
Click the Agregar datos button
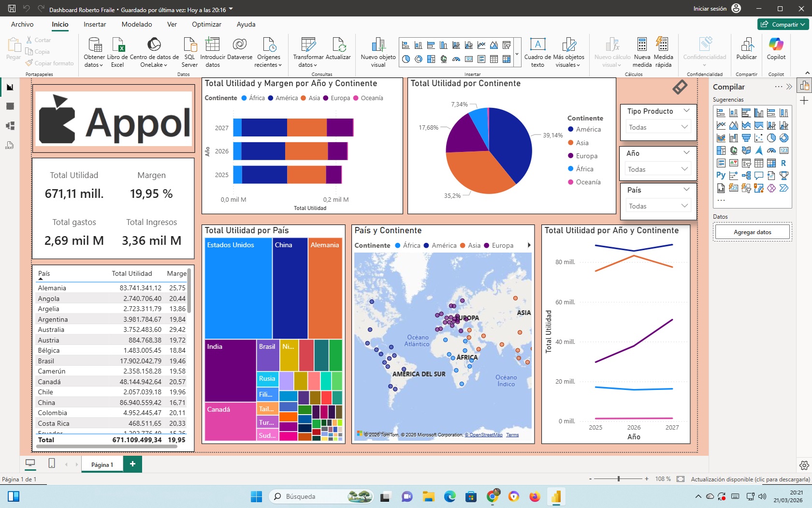(x=752, y=232)
